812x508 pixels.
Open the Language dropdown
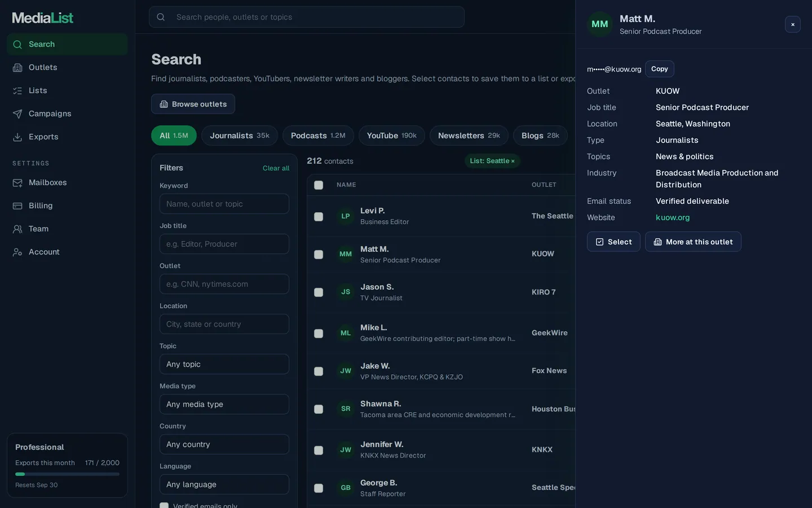pyautogui.click(x=224, y=484)
